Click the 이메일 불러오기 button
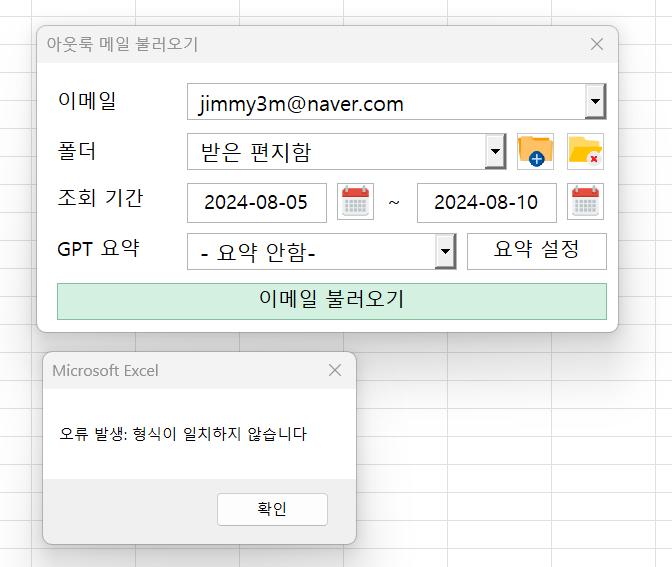Image resolution: width=672 pixels, height=567 pixels. click(x=332, y=301)
